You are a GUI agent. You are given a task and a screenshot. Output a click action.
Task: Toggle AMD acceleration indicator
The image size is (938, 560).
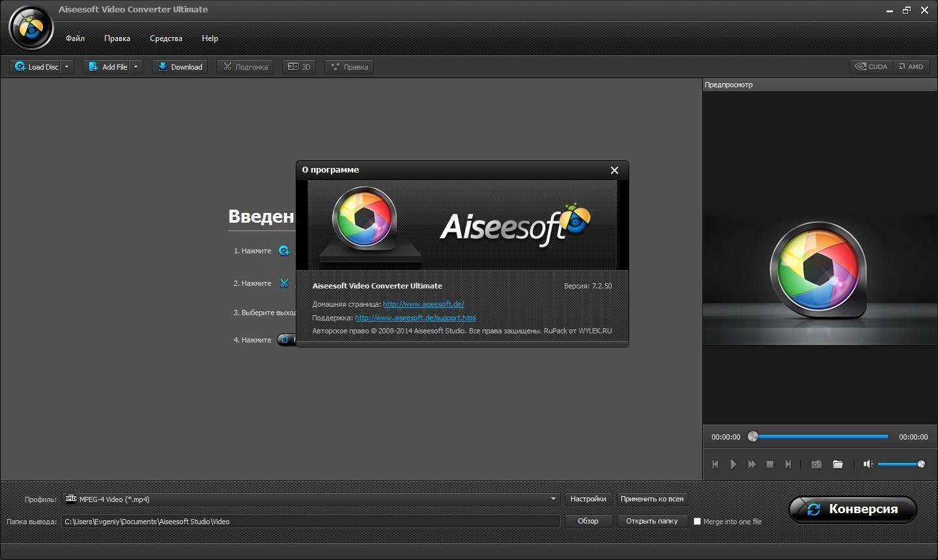coord(911,66)
